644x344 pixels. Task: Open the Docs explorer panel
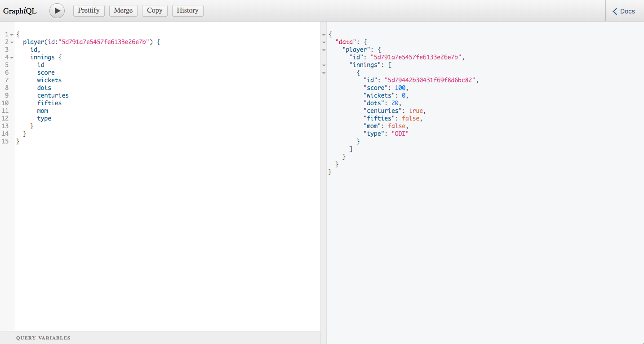[x=625, y=11]
